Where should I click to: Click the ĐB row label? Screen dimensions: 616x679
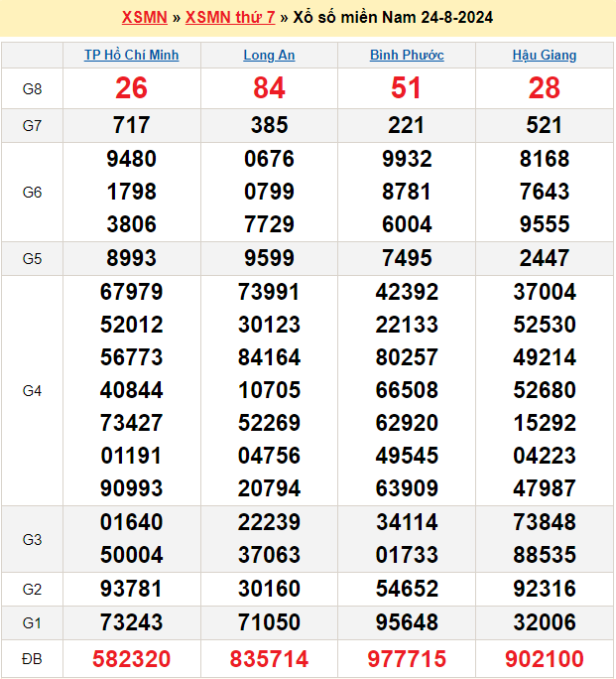(x=32, y=658)
